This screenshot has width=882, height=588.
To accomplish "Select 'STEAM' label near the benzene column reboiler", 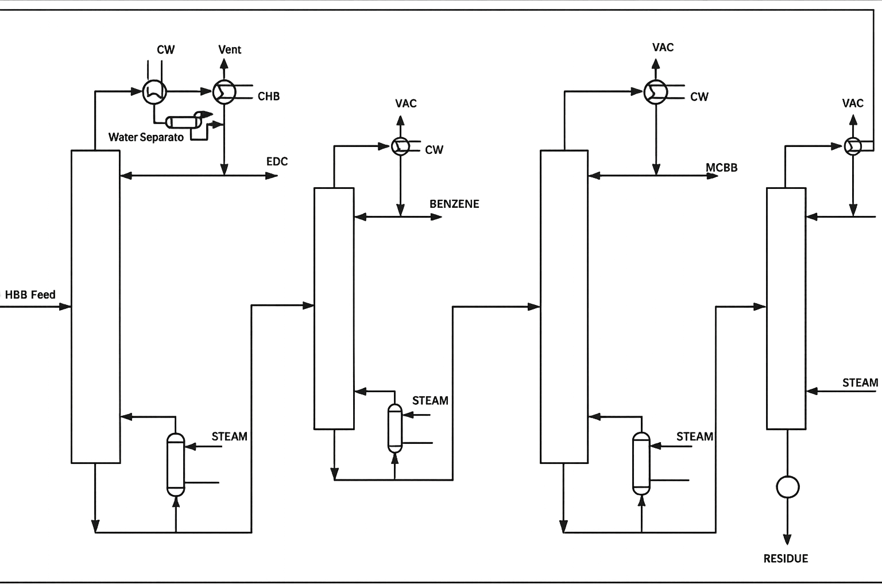I will (430, 400).
